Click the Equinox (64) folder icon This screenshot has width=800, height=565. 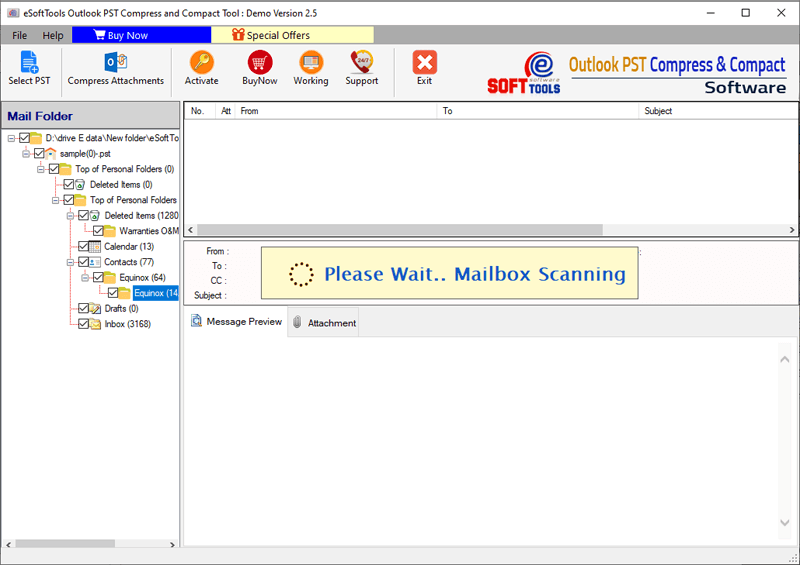click(x=110, y=278)
